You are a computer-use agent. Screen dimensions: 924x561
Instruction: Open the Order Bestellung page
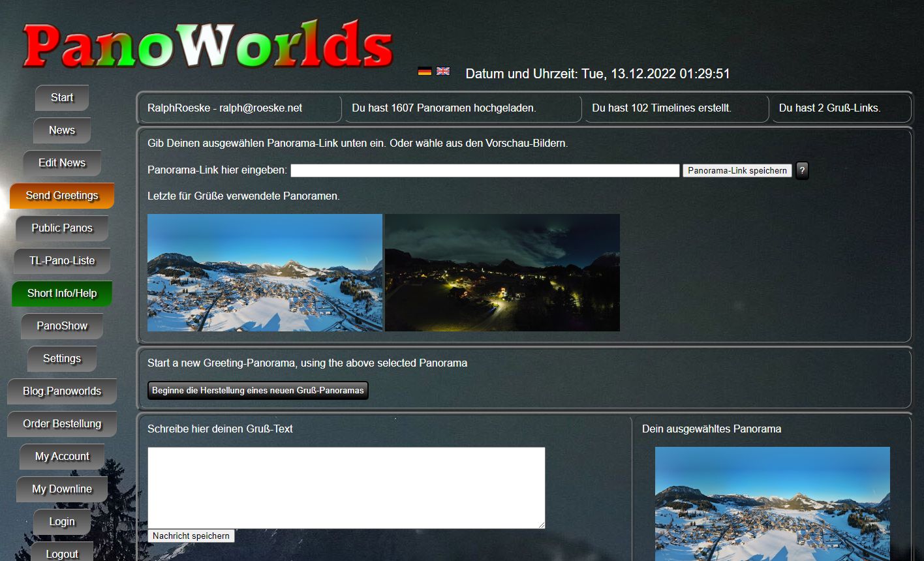point(62,424)
